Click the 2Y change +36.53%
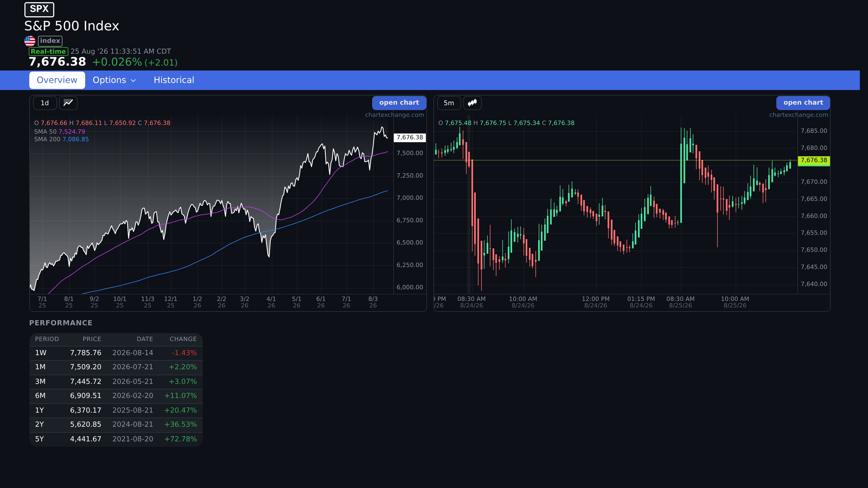 [x=180, y=424]
